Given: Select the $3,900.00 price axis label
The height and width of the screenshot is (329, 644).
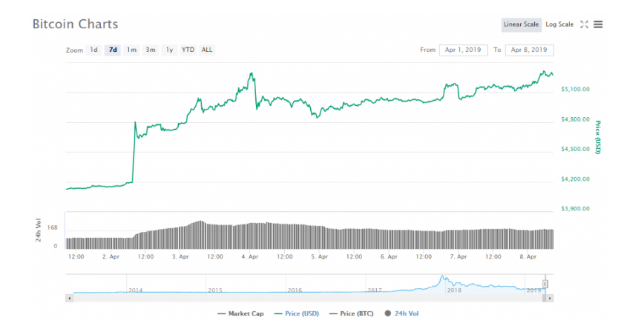Looking at the screenshot, I should coord(575,208).
